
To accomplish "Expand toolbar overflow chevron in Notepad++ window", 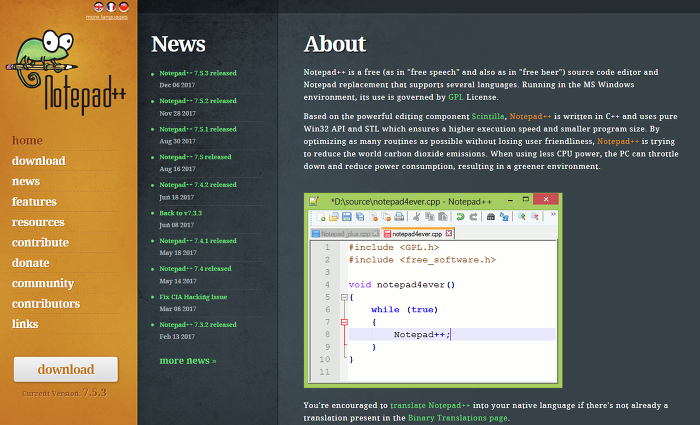I will 553,214.
